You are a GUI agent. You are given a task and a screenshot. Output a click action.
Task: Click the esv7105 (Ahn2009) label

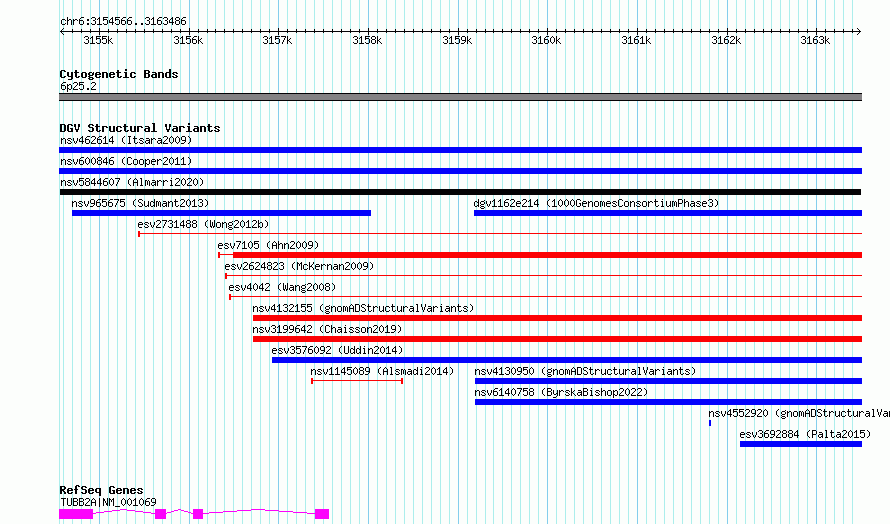click(268, 245)
